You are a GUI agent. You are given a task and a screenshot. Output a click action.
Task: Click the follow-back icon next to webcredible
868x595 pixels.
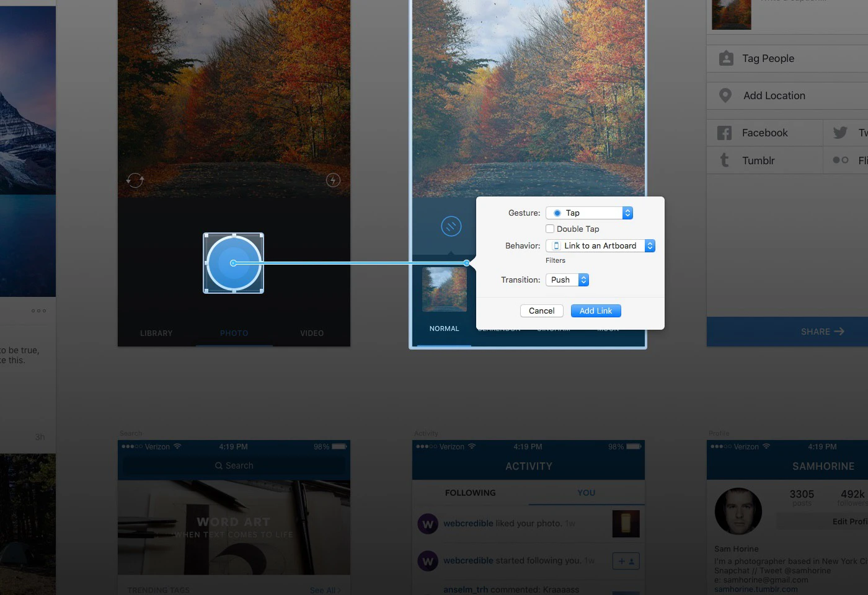[x=626, y=560]
